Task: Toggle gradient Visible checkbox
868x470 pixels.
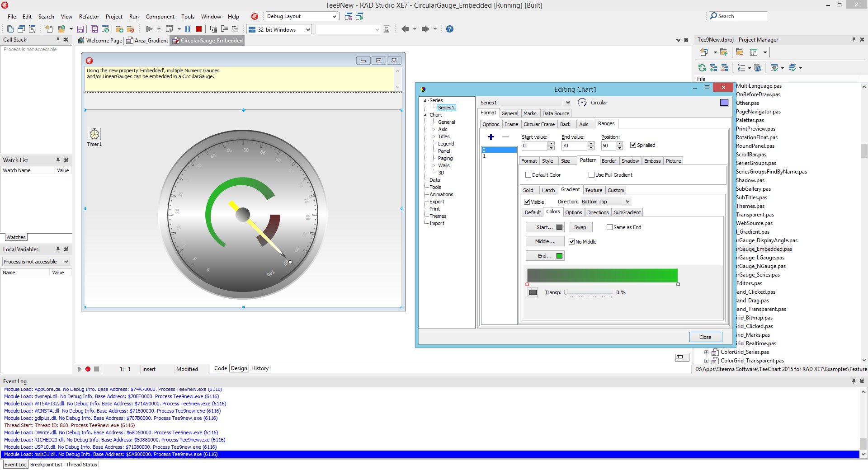Action: [x=527, y=202]
